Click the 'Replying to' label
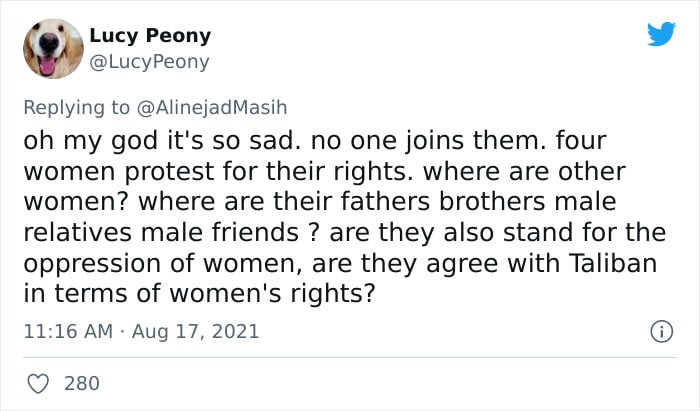This screenshot has width=700, height=411. [76, 108]
